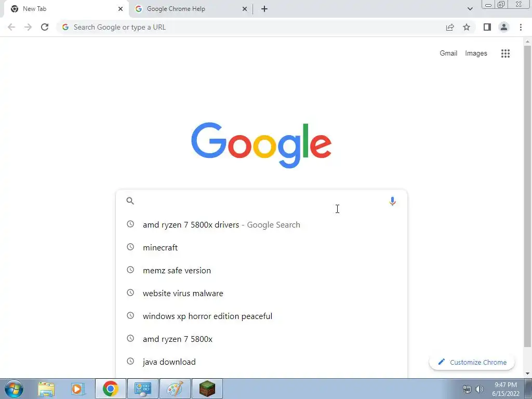Viewport: 532px width, 399px height.
Task: Select windows xp horror edition peaceful suggestion
Action: pyautogui.click(x=261, y=316)
